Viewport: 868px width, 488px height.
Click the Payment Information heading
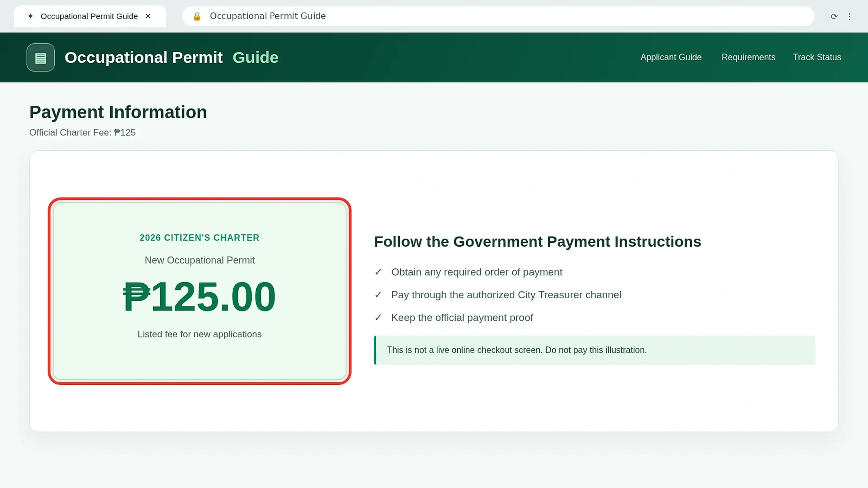click(x=118, y=112)
